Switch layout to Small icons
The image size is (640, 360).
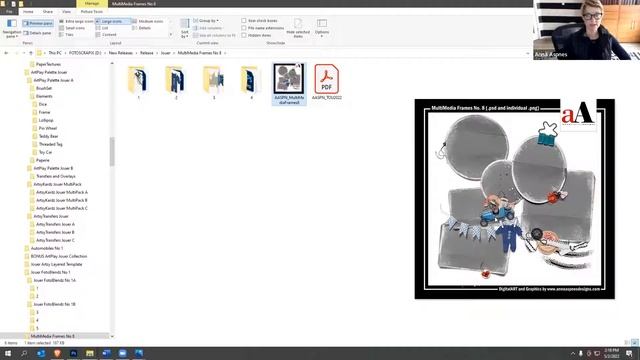72,28
